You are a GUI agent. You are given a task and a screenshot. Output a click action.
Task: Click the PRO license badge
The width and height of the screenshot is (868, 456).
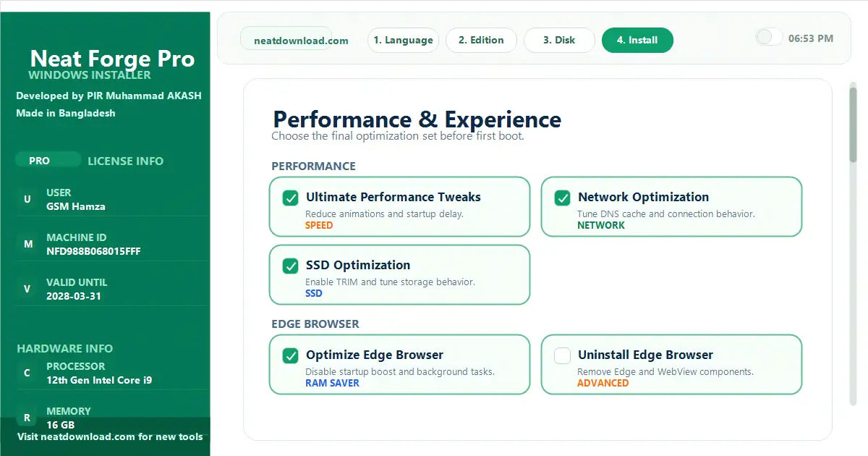(40, 161)
